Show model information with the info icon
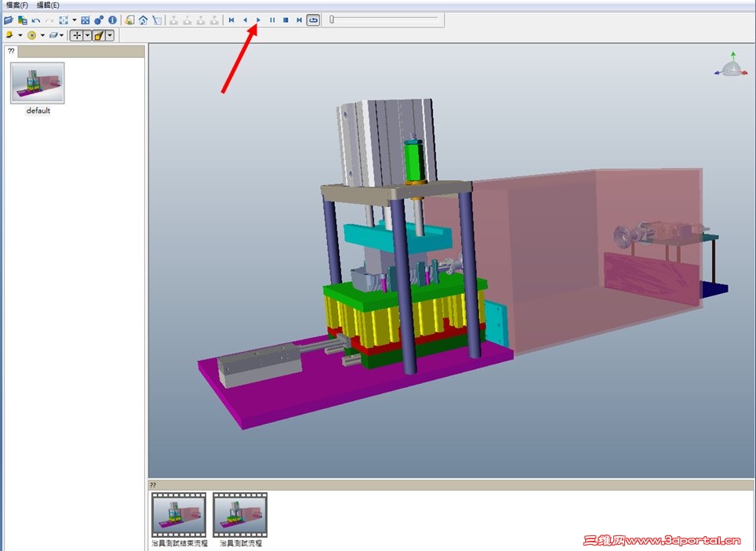This screenshot has height=551, width=756. click(112, 20)
